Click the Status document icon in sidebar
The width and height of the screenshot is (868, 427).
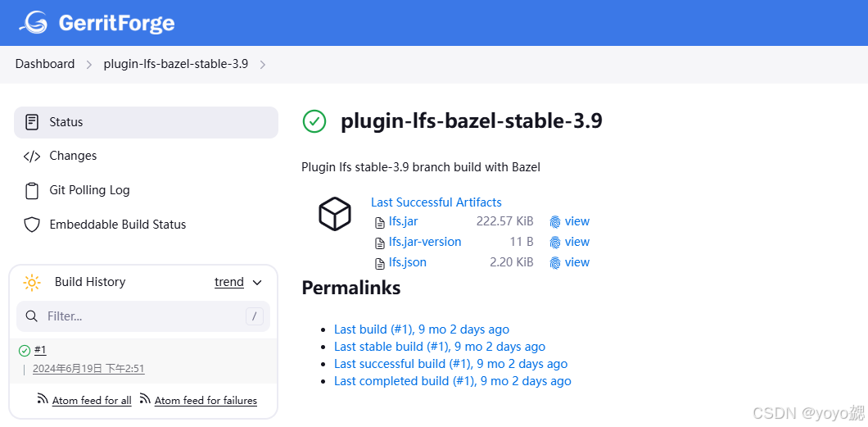pyautogui.click(x=32, y=122)
